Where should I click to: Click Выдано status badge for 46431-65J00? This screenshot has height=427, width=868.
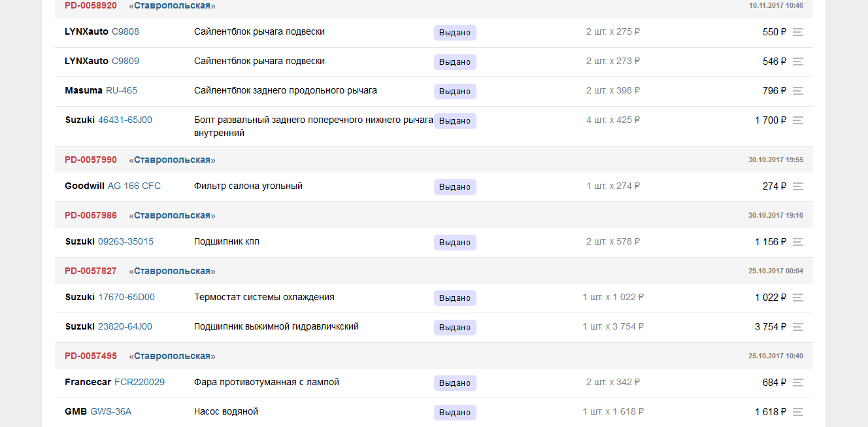pyautogui.click(x=455, y=121)
